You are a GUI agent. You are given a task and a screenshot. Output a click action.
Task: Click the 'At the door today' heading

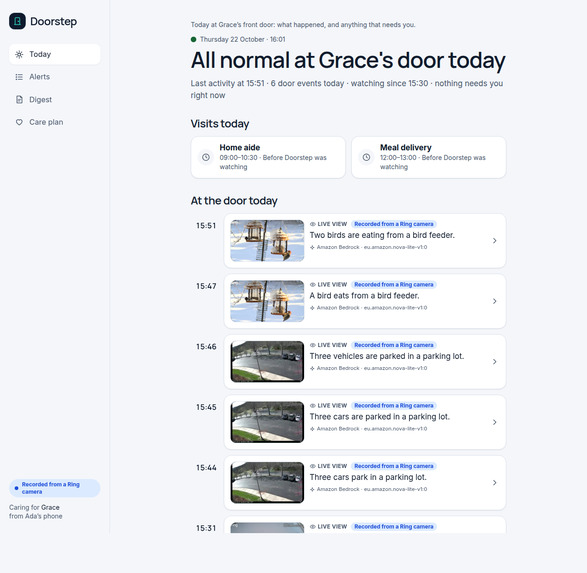pyautogui.click(x=234, y=201)
